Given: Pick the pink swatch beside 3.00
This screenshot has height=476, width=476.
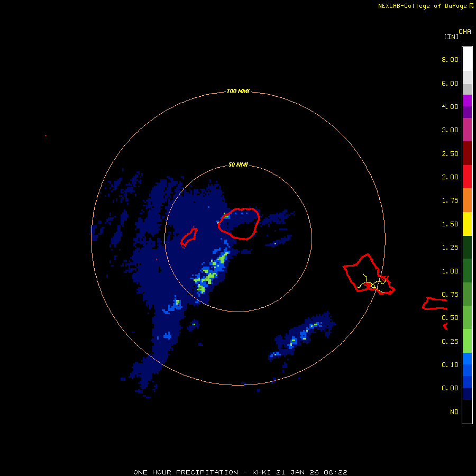Looking at the screenshot, I should pos(467,130).
